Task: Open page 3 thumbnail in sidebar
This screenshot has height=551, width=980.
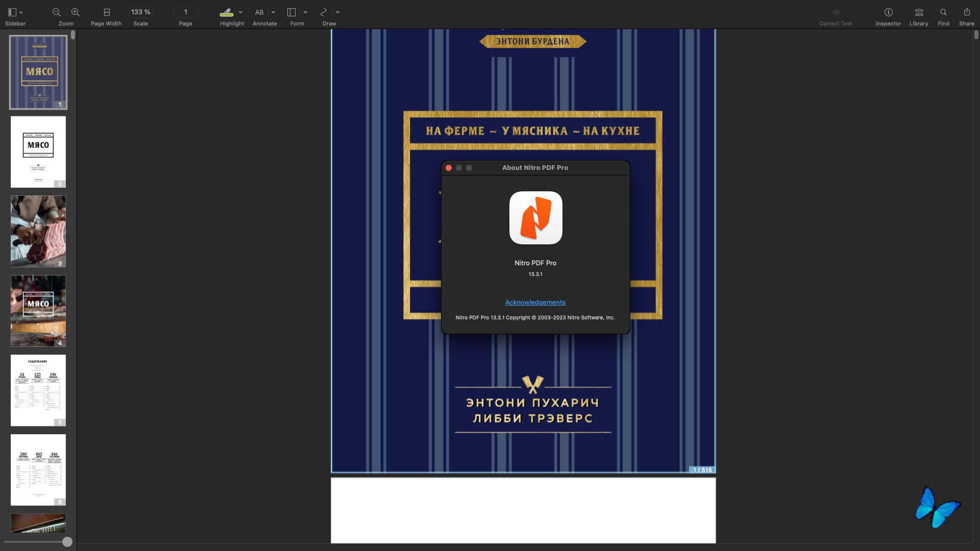Action: [38, 231]
